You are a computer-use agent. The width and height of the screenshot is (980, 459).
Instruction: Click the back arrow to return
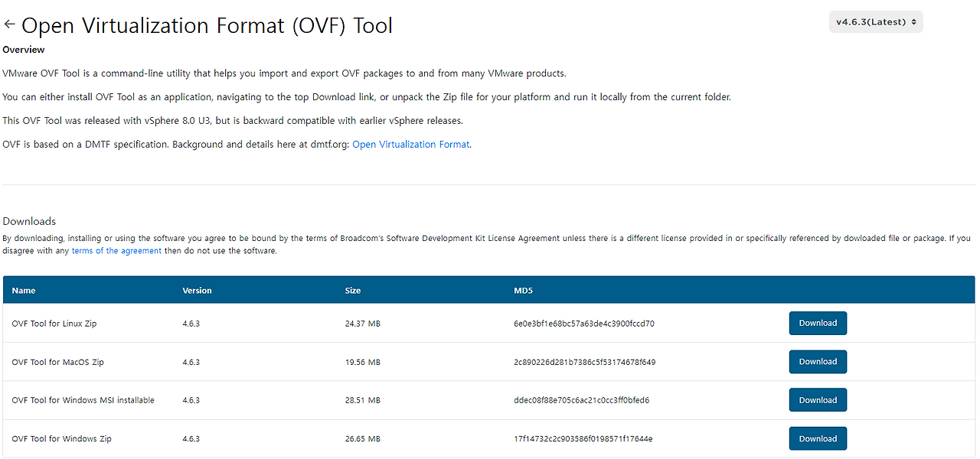[9, 24]
